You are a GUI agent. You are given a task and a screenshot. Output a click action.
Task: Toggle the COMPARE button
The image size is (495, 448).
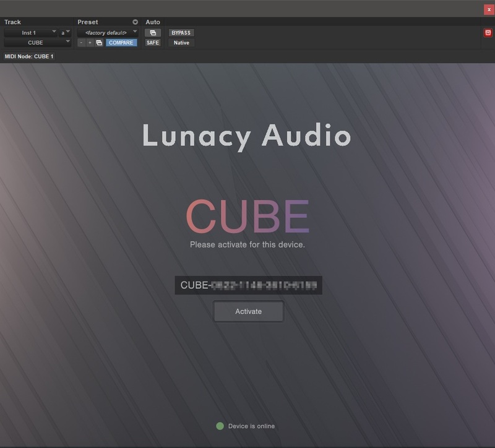[121, 41]
